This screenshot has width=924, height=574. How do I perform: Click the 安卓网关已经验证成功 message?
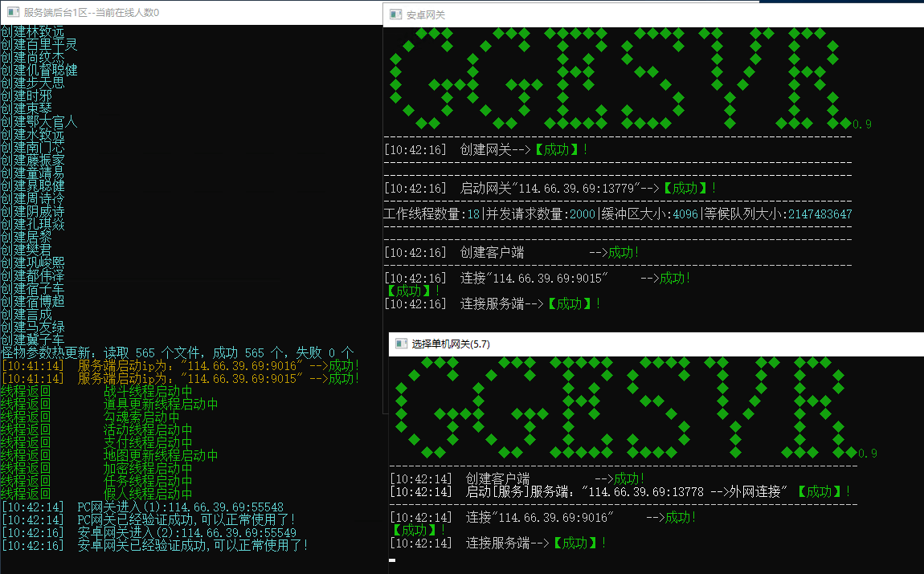(193, 545)
